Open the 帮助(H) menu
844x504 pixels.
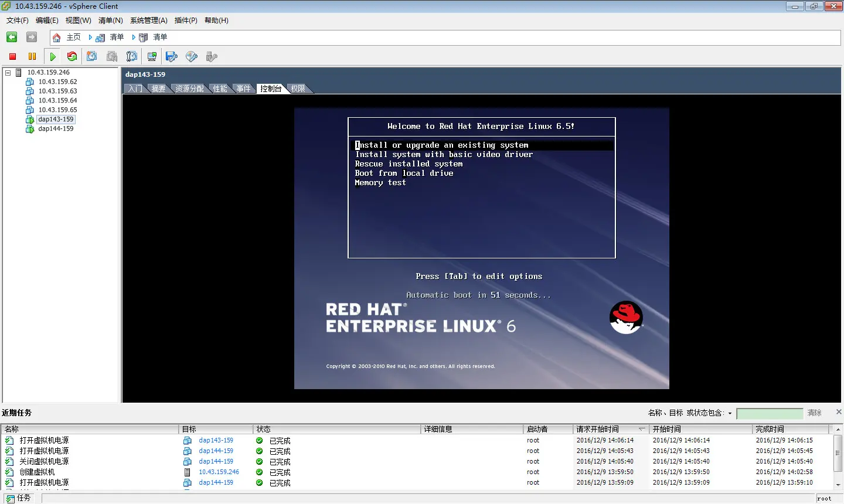(x=216, y=21)
